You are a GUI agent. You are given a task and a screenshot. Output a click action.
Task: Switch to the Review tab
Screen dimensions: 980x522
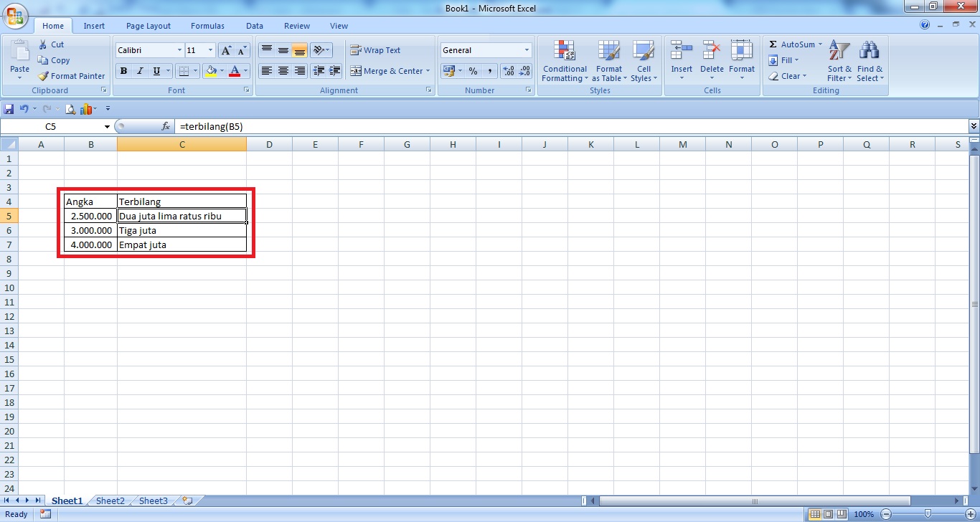297,26
